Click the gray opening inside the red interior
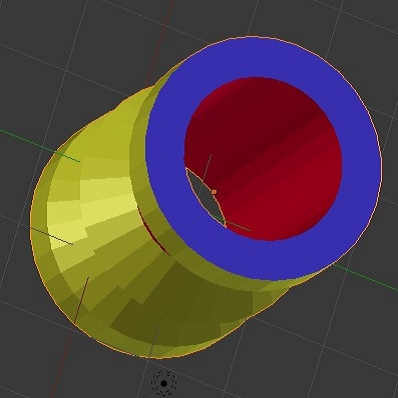Viewport: 398px width, 398px height. pos(207,197)
